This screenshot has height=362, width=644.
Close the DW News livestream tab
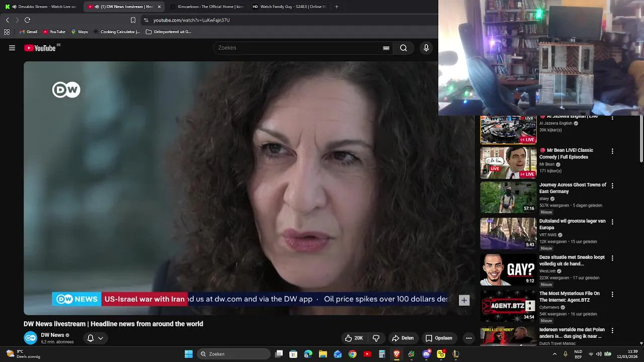point(159,7)
